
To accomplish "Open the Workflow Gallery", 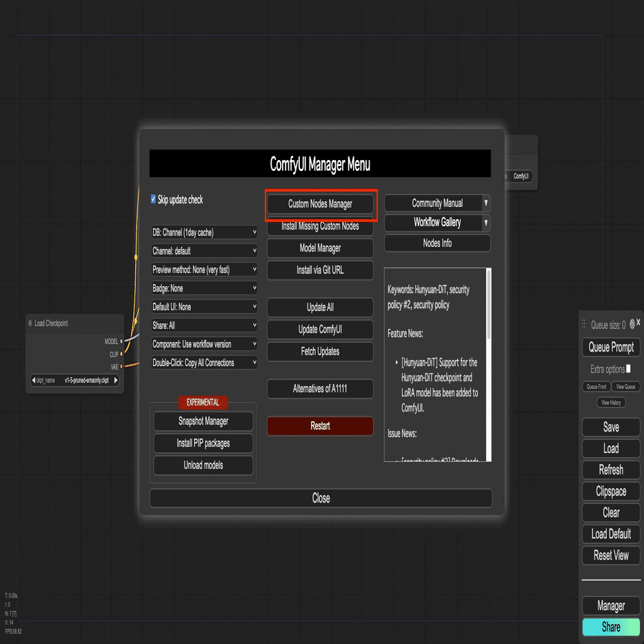I will [x=433, y=223].
